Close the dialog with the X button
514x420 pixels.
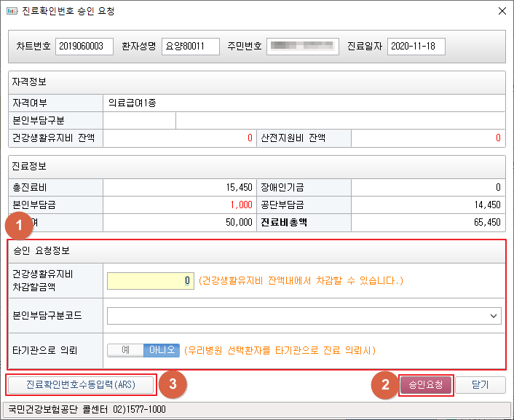click(502, 12)
